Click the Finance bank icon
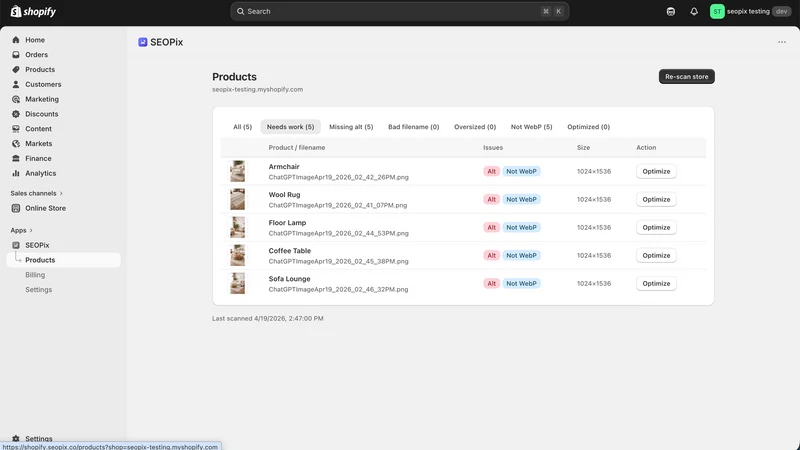The image size is (800, 450). click(x=16, y=158)
